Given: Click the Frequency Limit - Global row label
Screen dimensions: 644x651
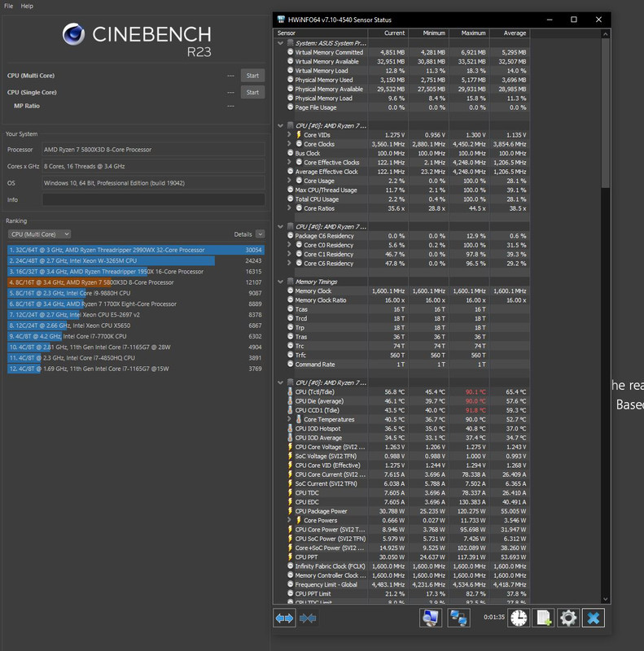Looking at the screenshot, I should point(326,584).
